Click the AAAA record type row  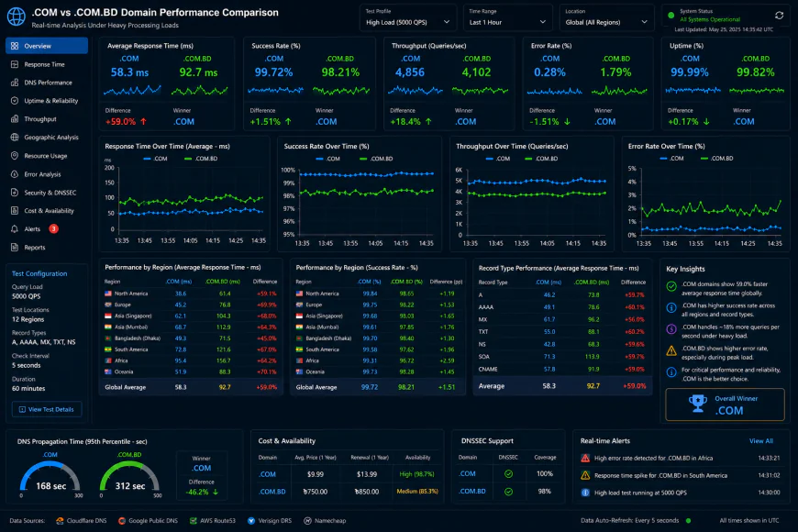562,307
